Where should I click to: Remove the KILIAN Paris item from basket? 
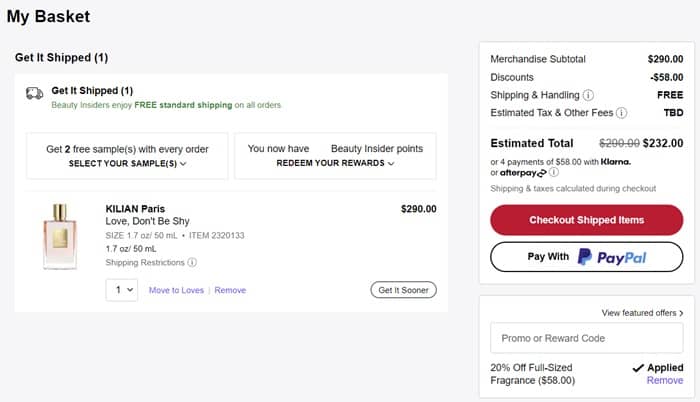tap(230, 290)
